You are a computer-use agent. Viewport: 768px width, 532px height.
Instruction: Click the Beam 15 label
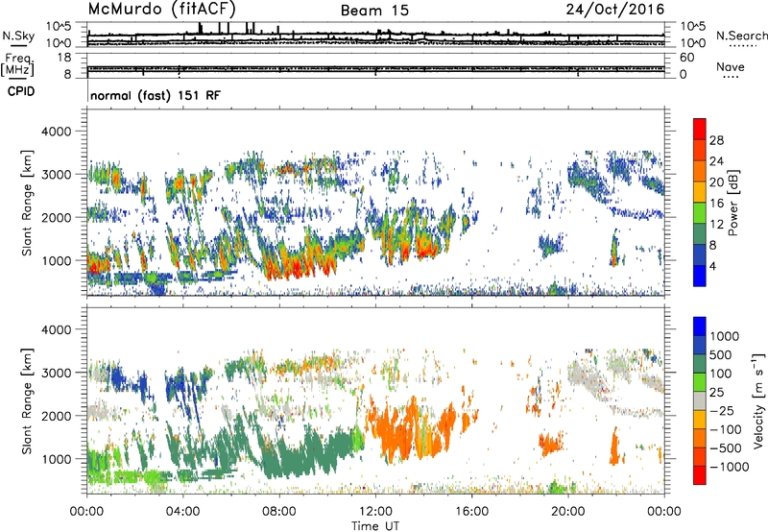pos(374,11)
